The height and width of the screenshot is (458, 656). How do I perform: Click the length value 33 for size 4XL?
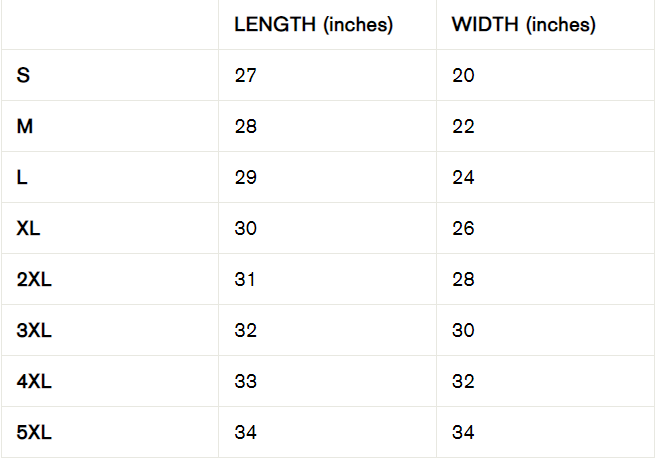pyautogui.click(x=245, y=382)
